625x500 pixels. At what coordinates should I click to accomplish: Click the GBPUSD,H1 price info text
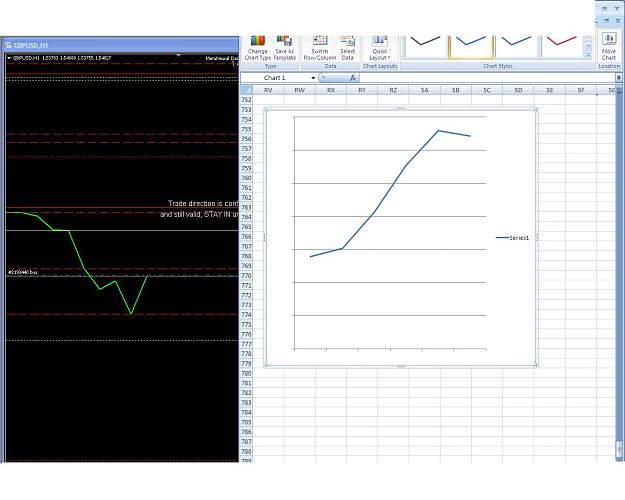coord(62,58)
